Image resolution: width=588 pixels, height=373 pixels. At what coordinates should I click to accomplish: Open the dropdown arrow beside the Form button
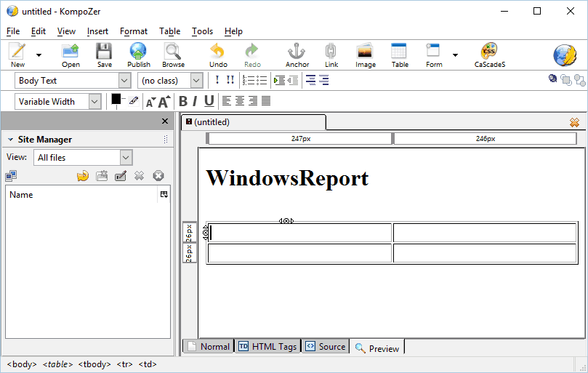point(455,55)
